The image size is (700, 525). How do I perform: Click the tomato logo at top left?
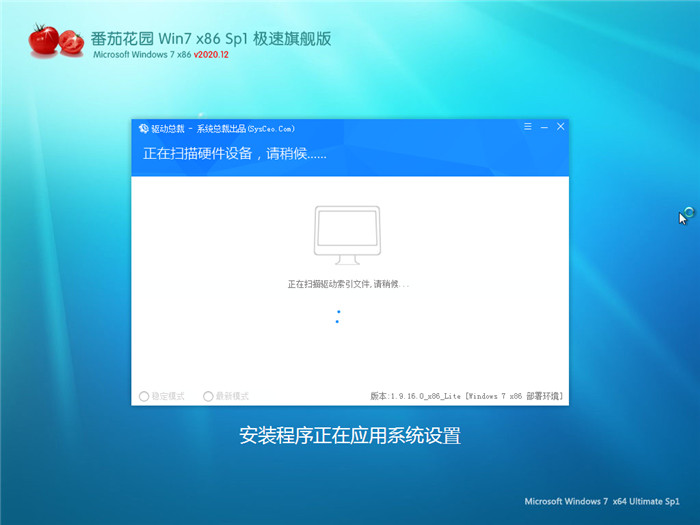click(56, 41)
